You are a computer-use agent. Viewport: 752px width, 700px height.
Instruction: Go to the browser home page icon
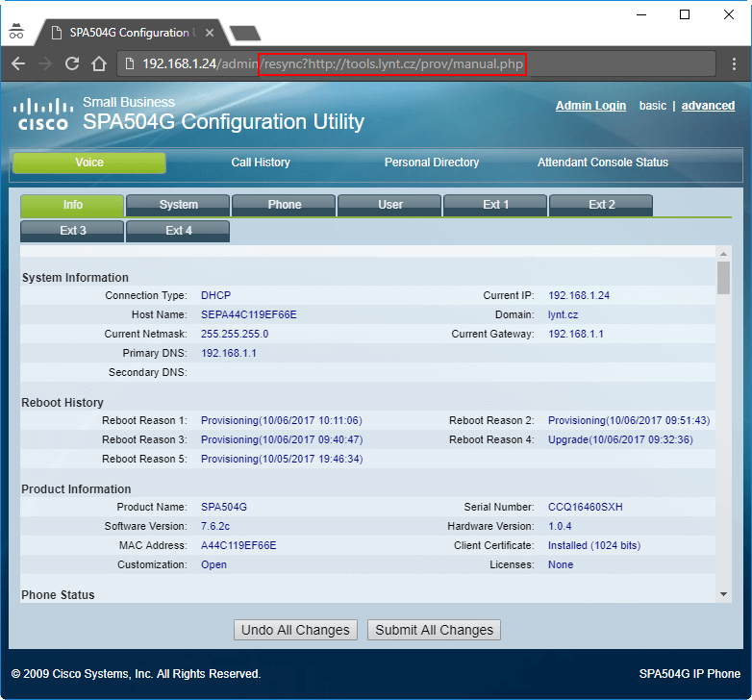click(99, 63)
